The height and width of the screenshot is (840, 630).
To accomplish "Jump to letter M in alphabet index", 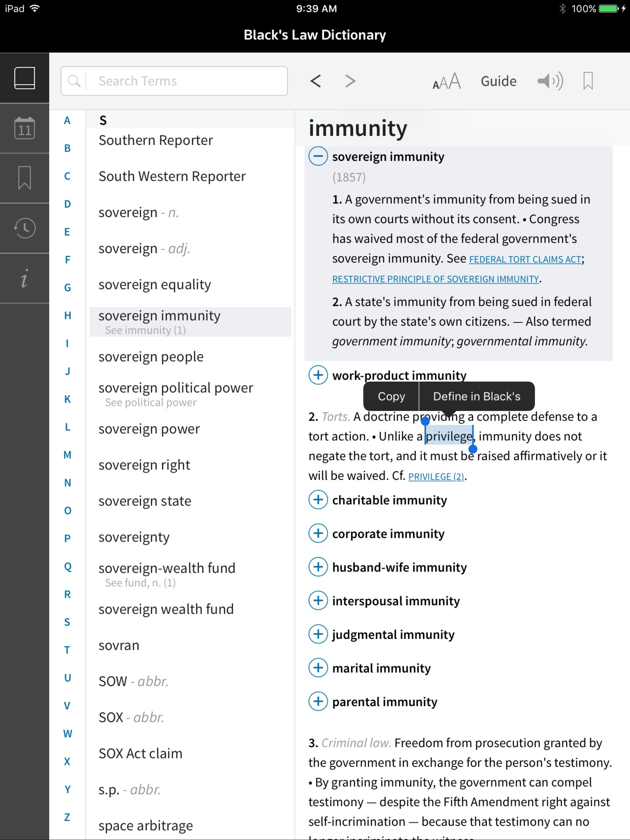I will click(x=67, y=454).
